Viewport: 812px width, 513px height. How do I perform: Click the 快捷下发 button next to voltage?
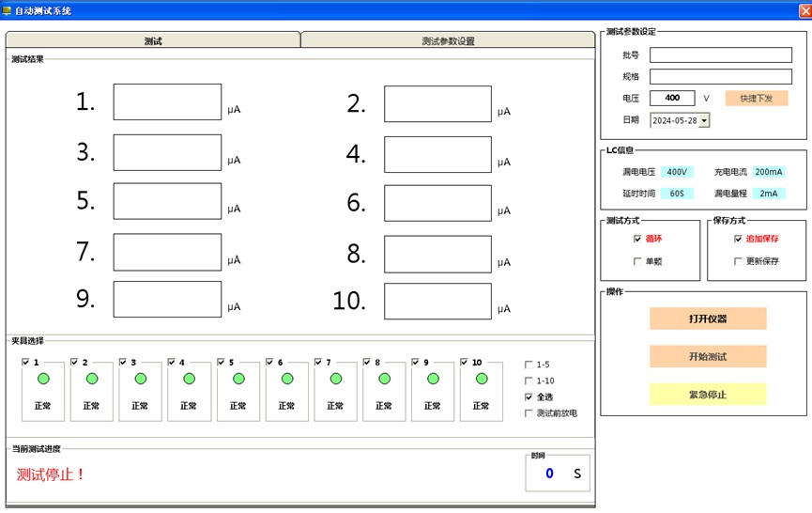point(756,98)
